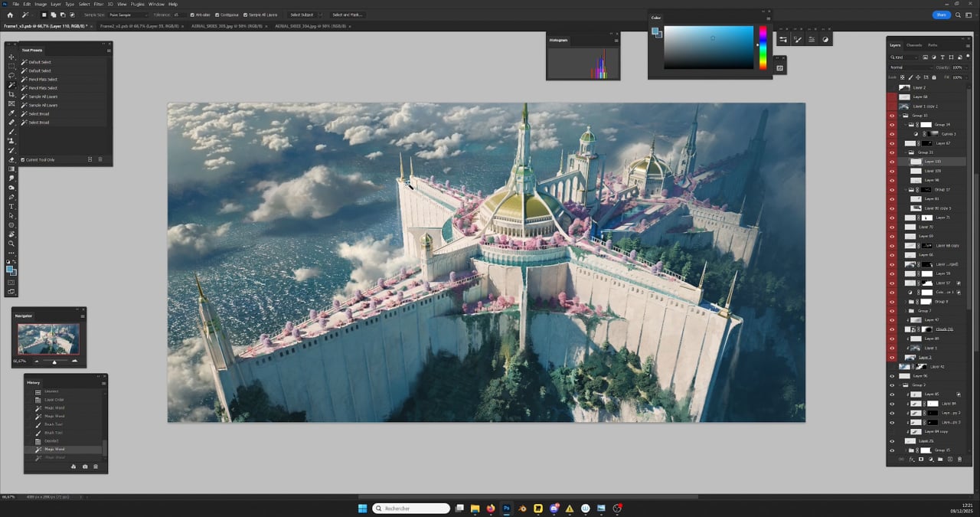Toggle Current Tool Only checkbox
The width and height of the screenshot is (980, 517).
23,159
